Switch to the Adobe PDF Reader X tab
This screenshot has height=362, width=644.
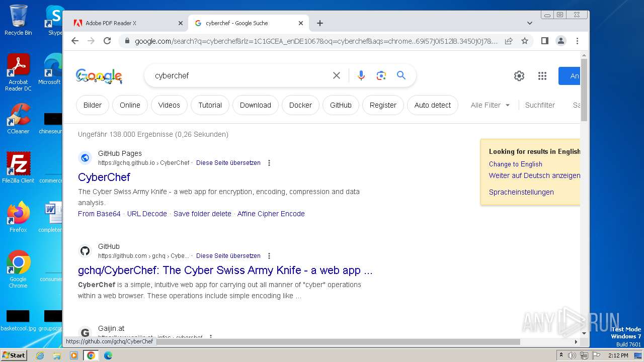tap(125, 23)
